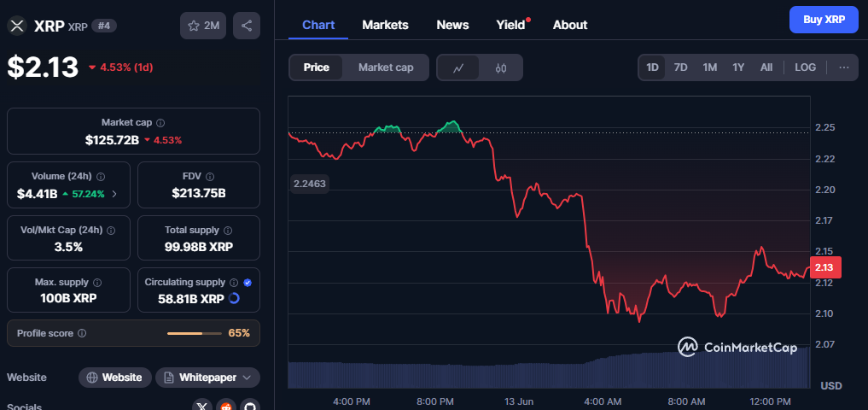Click the Profile score info icon
868x410 pixels.
[82, 333]
